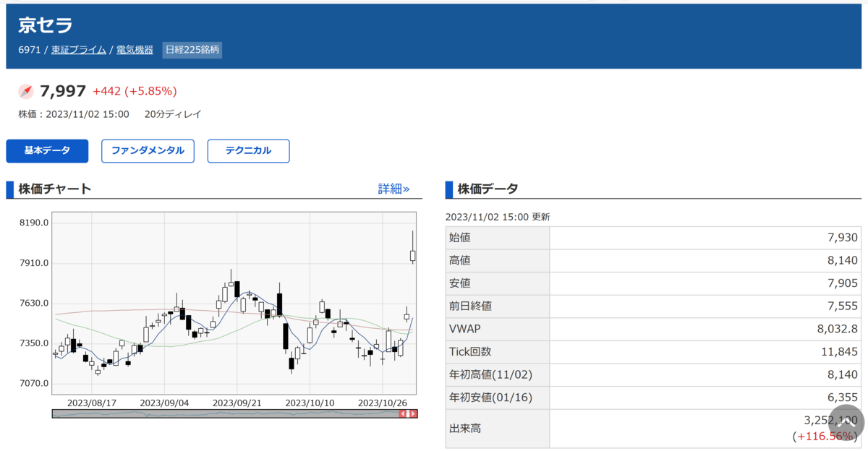The image size is (868, 451).
Task: Click the 高値 row label
Action: click(x=459, y=260)
